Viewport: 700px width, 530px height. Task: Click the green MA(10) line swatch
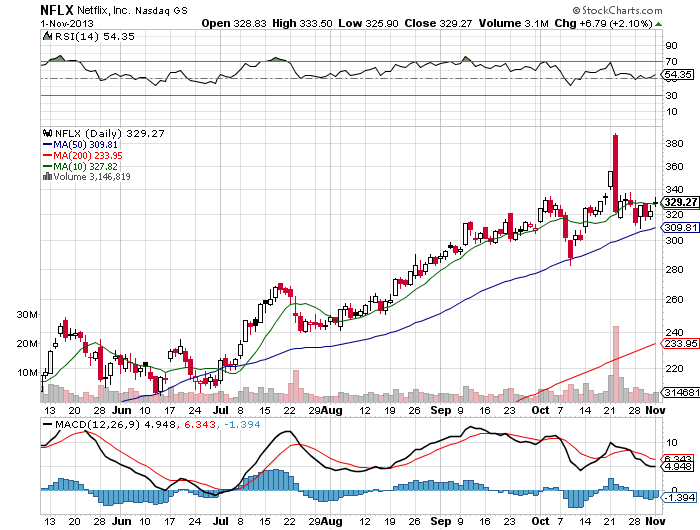pyautogui.click(x=47, y=166)
